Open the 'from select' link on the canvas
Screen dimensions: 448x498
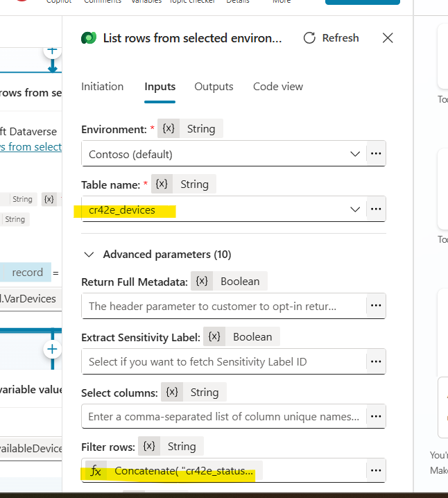[x=31, y=147]
